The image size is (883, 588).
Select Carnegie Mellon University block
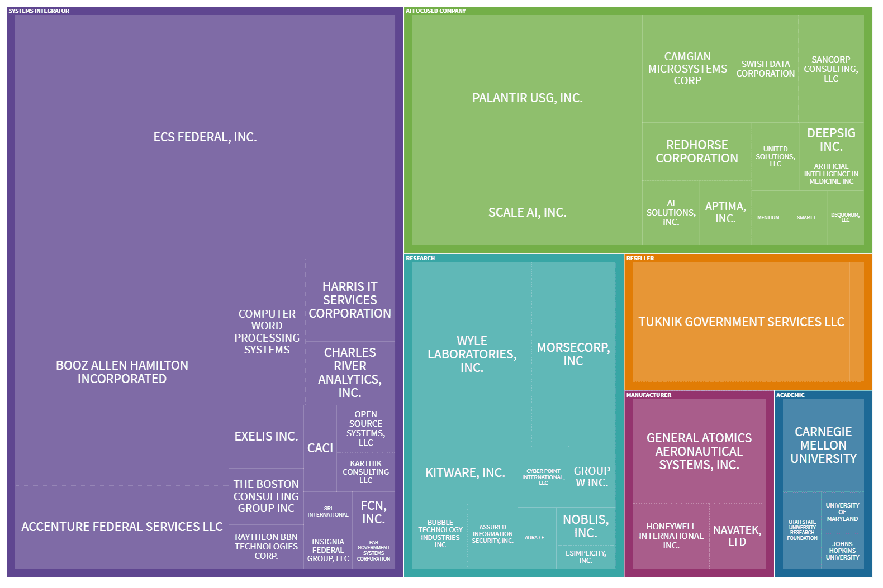(823, 445)
